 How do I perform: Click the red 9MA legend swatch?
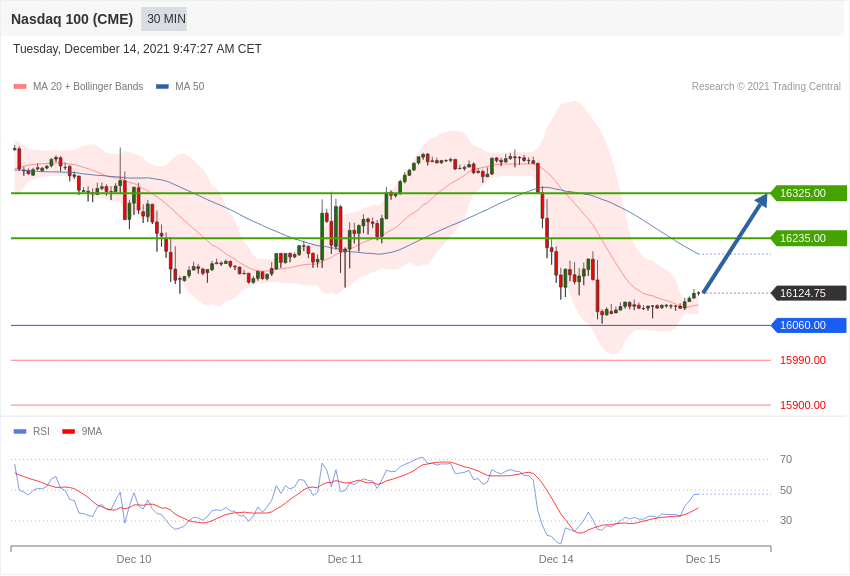(x=68, y=432)
